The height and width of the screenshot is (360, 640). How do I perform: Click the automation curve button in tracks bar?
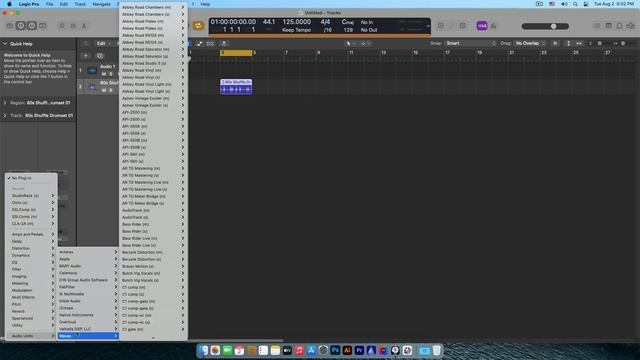[199, 43]
